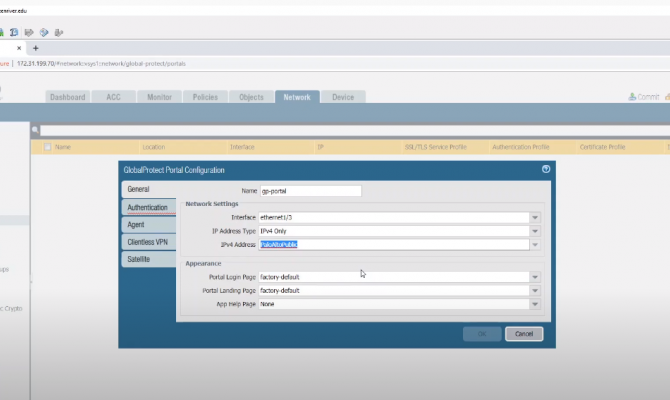The image size is (670, 400).
Task: Expand the Portal Login Page dropdown arrow
Action: (535, 277)
